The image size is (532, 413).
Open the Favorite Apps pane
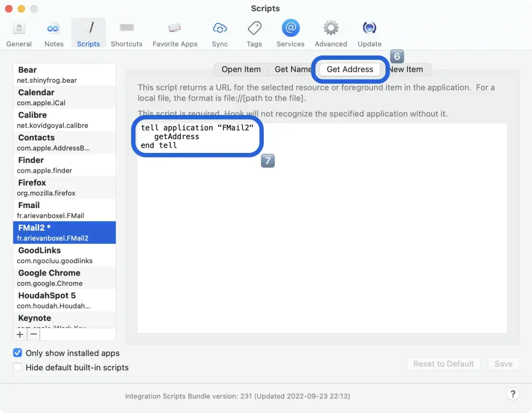click(175, 34)
